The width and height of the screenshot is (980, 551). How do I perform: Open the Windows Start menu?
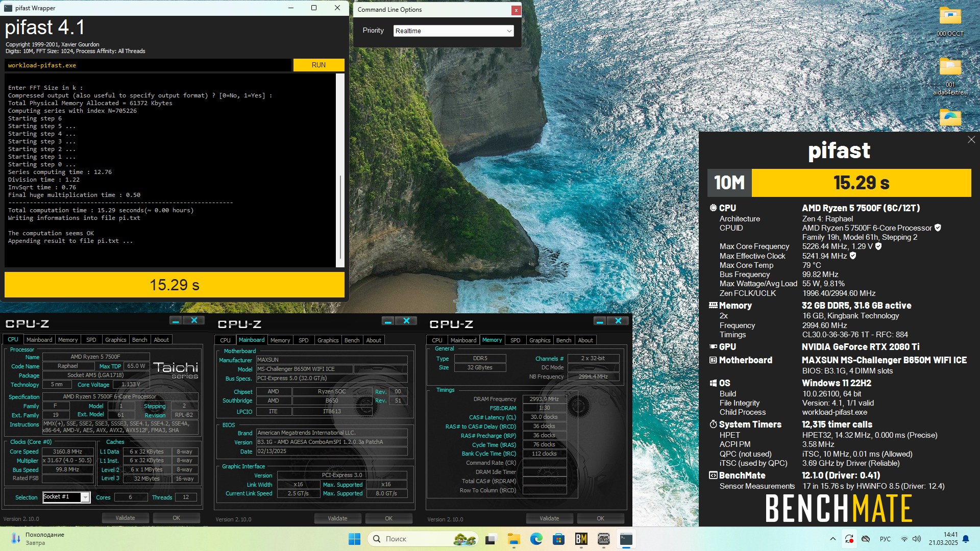pos(354,539)
